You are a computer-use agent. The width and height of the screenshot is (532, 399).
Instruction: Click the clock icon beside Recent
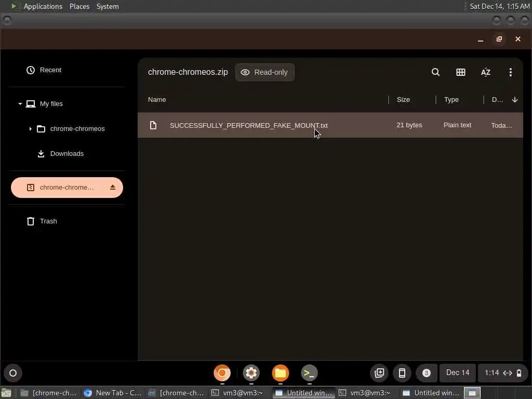pos(31,70)
